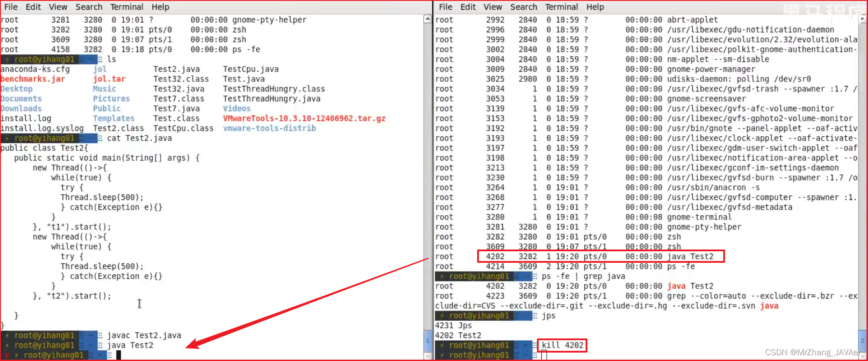Screen dimensions: 868x361
Task: Open Help menu in left terminal
Action: 160,7
